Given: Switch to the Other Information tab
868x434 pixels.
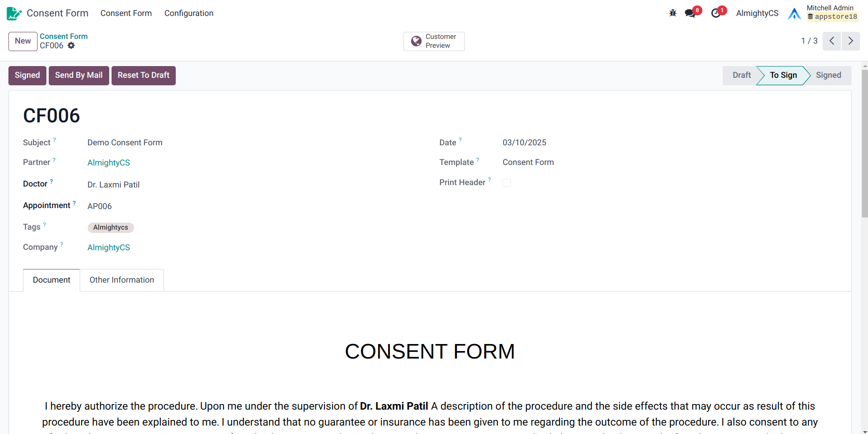Looking at the screenshot, I should (121, 280).
